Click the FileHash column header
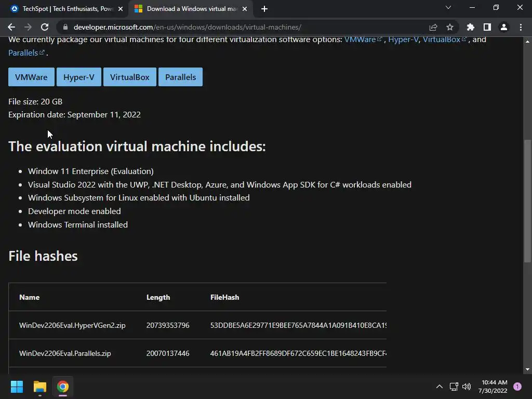 224,297
